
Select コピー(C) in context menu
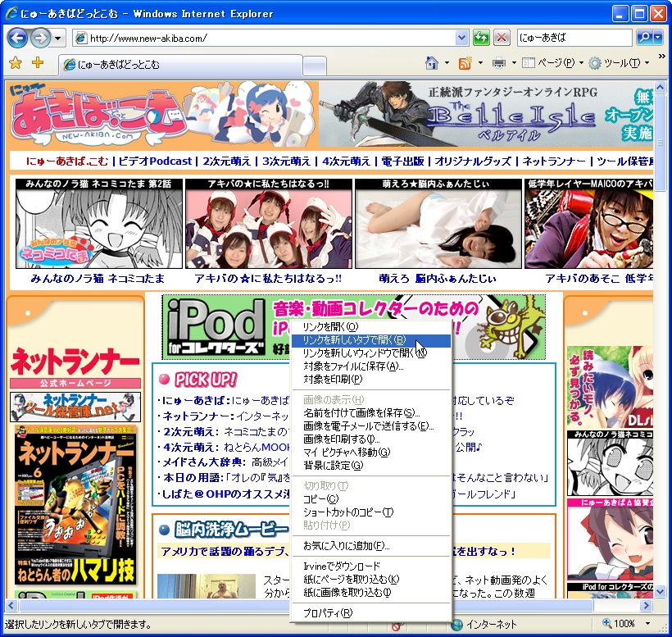tap(371, 499)
